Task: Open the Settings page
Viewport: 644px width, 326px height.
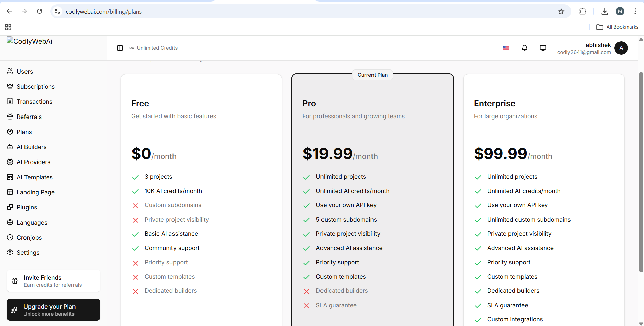Action: pyautogui.click(x=28, y=253)
